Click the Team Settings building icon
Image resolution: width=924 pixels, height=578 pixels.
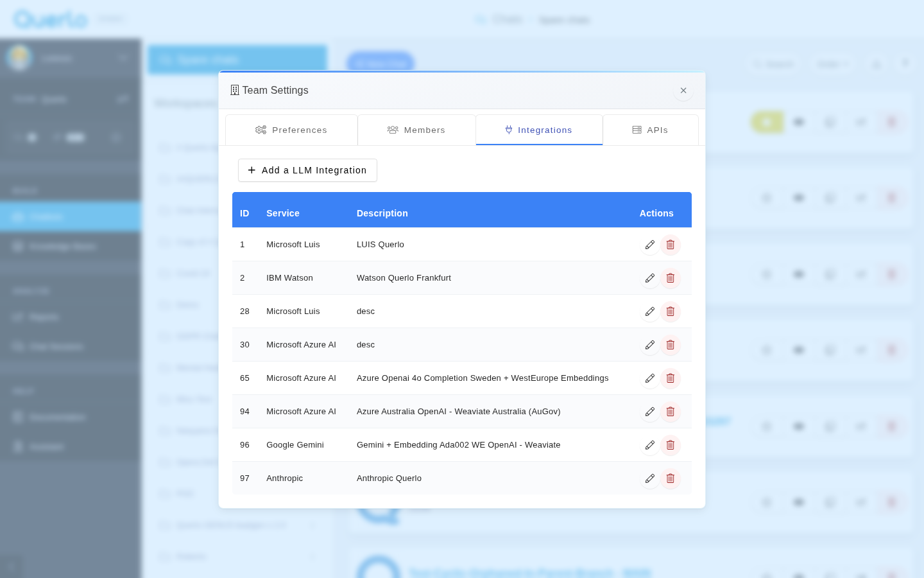tap(235, 91)
